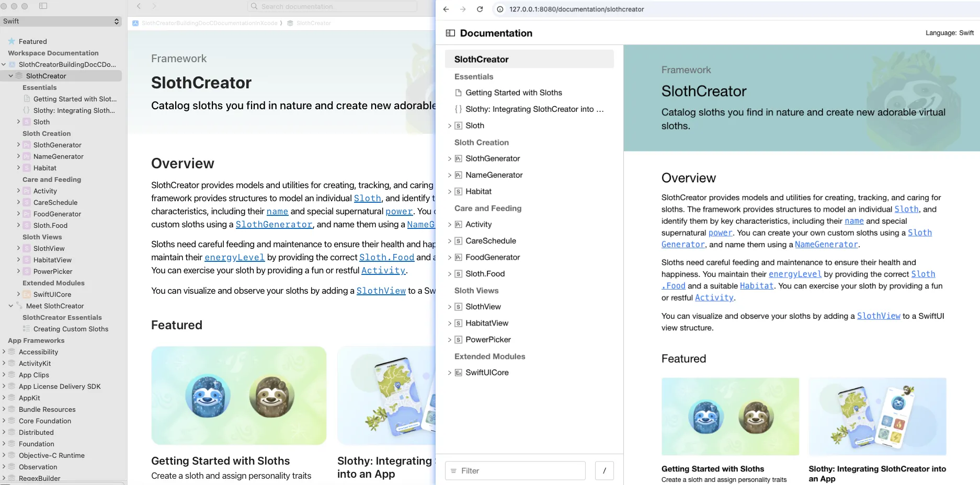Click the site info icon in address bar

click(500, 9)
